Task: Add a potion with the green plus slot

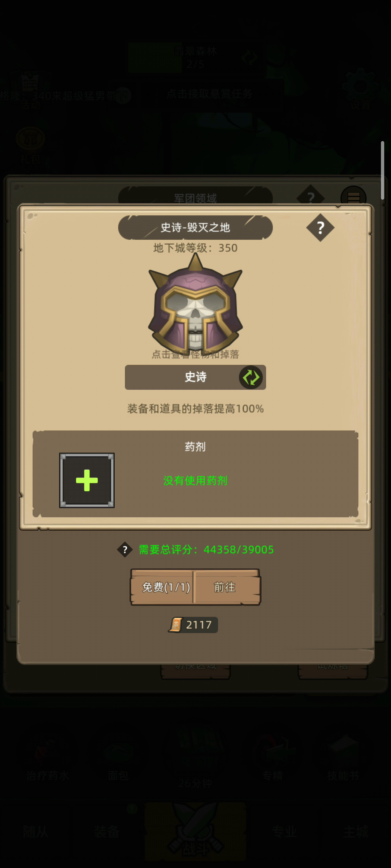Action: tap(87, 480)
